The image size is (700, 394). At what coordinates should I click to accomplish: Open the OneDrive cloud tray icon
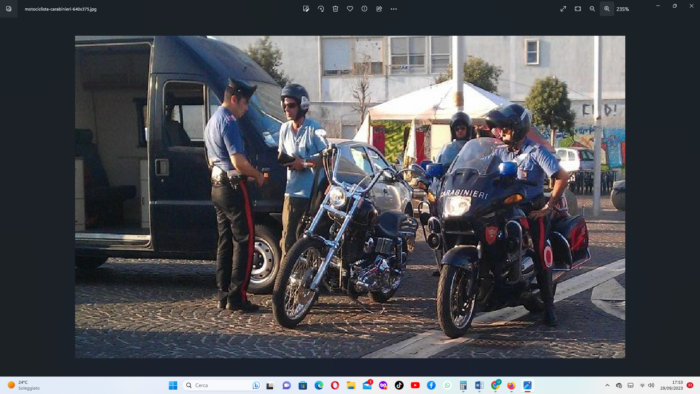point(619,386)
